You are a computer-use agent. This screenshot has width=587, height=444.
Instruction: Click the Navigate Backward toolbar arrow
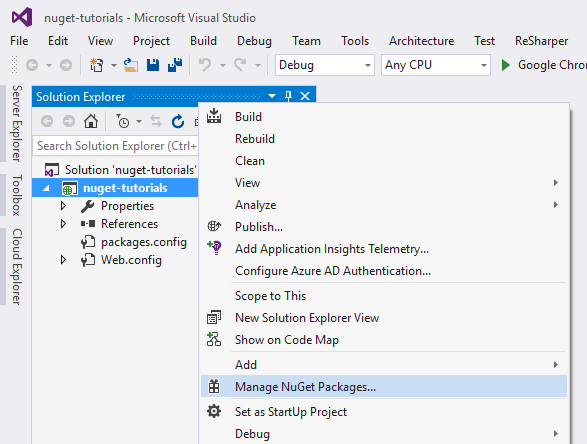(32, 65)
